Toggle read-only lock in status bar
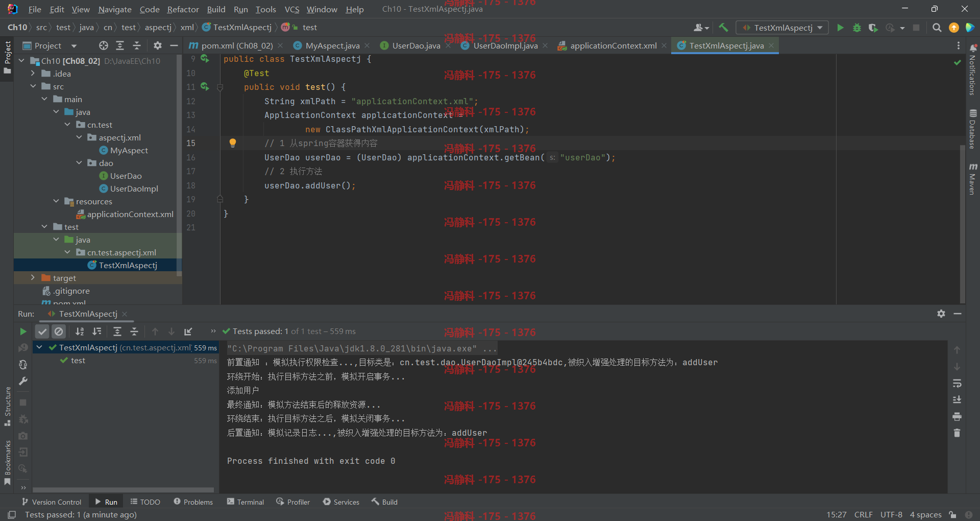 (x=952, y=514)
